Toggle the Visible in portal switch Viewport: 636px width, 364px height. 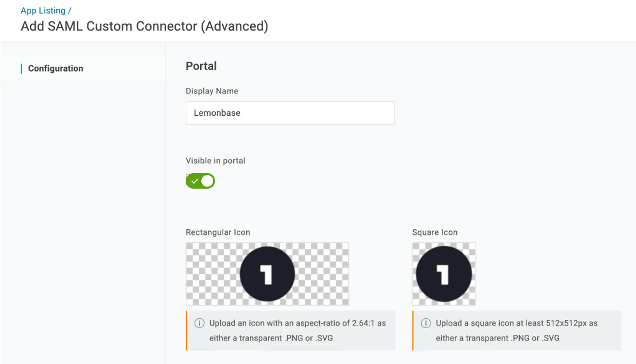point(200,181)
